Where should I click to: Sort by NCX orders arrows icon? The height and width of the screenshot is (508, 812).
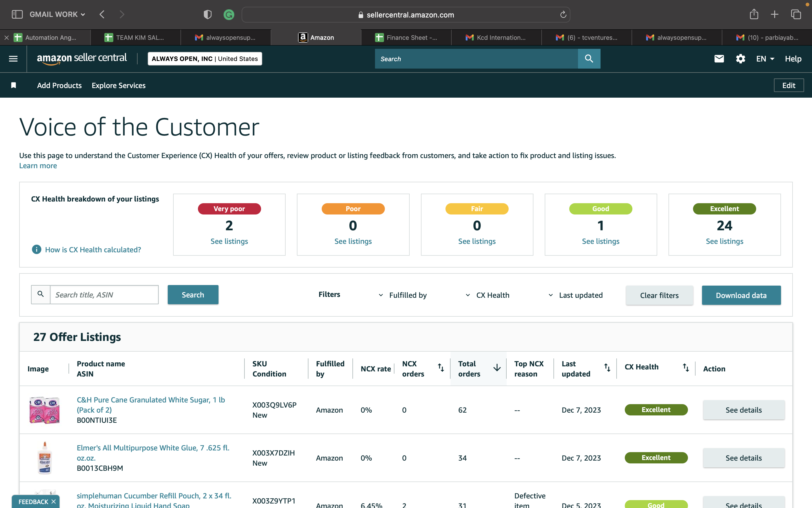tap(441, 367)
